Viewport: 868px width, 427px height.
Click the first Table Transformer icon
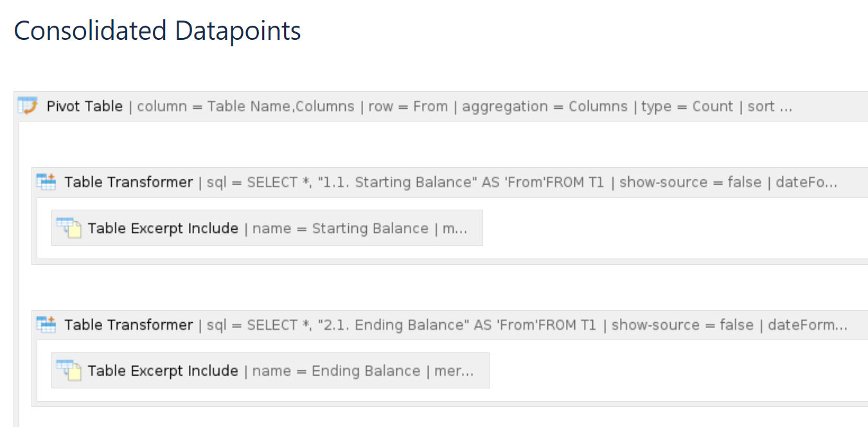click(46, 182)
